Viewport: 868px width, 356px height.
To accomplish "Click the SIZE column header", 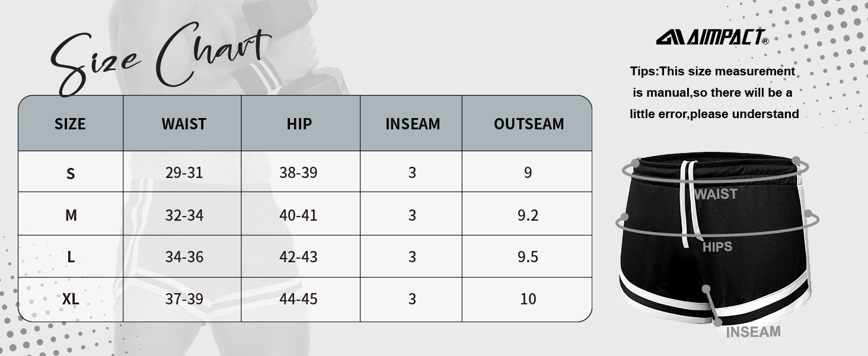I will 70,123.
